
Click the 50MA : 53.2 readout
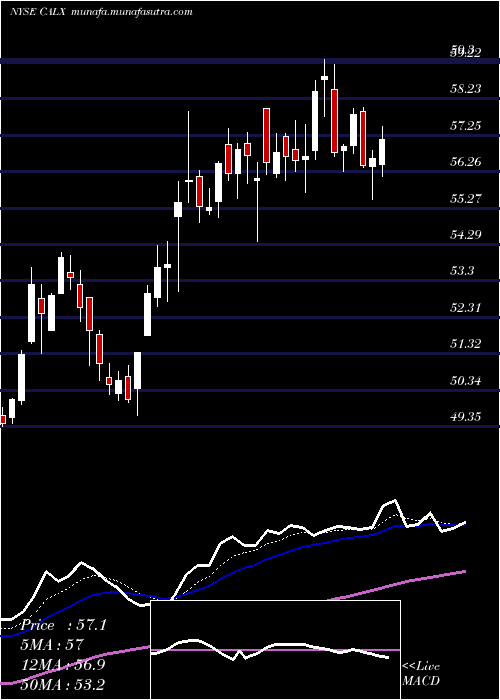tap(63, 684)
